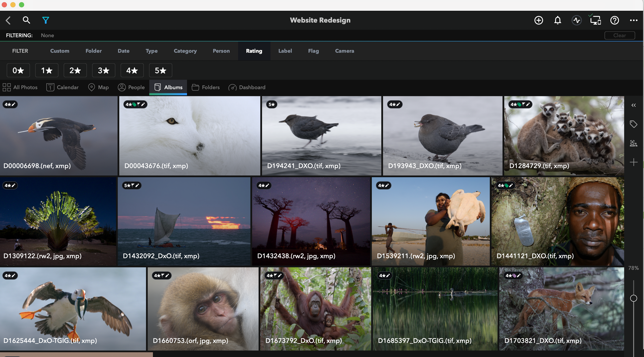Open the search magnifier icon
The width and height of the screenshot is (644, 357).
coord(26,20)
